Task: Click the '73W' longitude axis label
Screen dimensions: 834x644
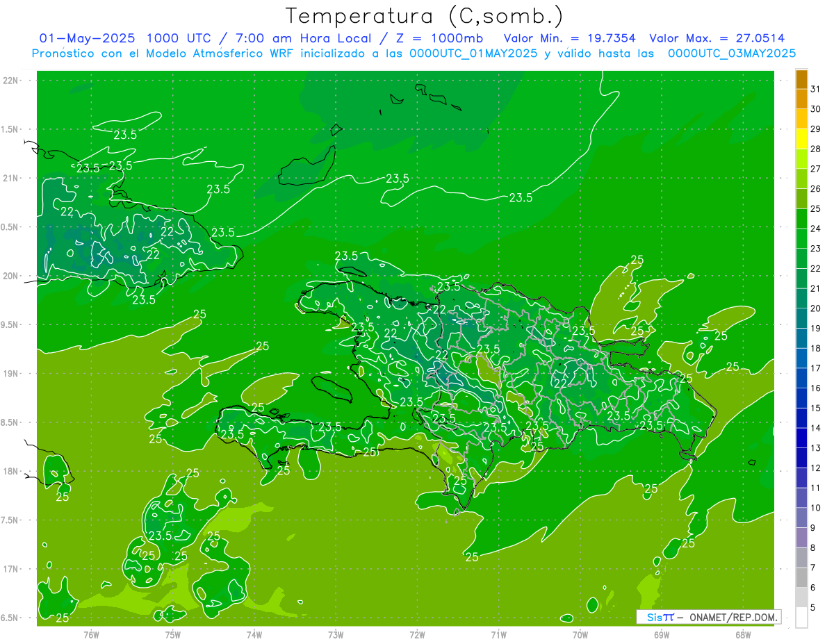Action: coord(336,634)
